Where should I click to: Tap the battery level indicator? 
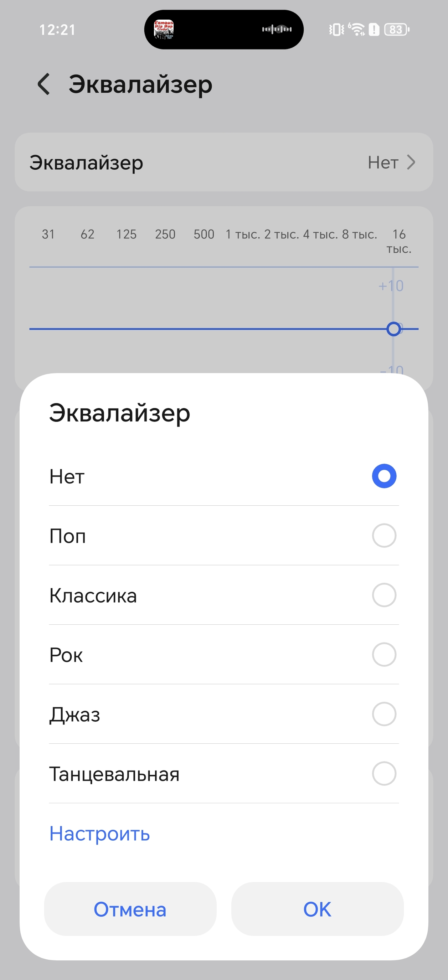(397, 29)
